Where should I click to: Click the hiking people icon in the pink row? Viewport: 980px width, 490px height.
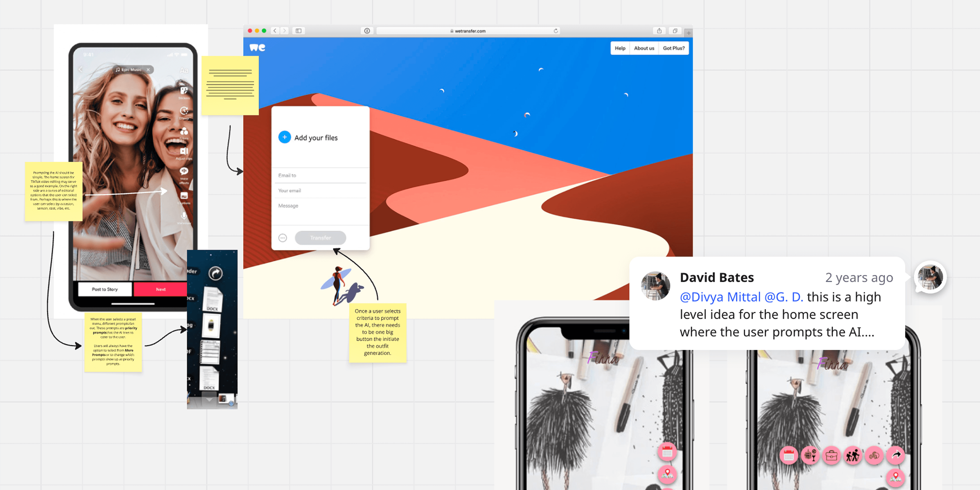point(853,455)
